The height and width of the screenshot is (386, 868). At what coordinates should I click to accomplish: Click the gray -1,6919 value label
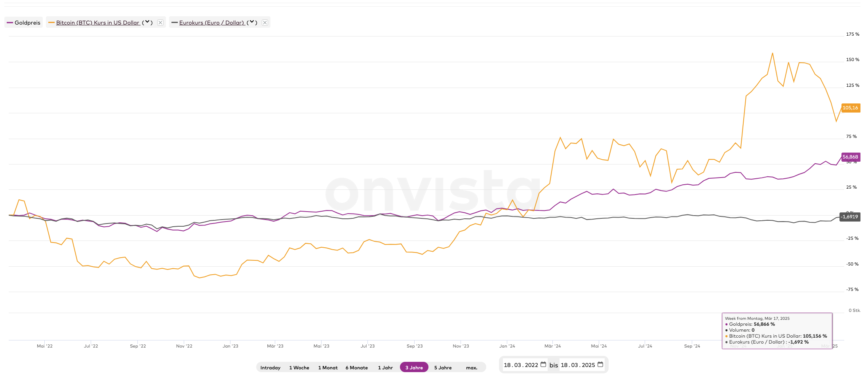[x=850, y=217]
